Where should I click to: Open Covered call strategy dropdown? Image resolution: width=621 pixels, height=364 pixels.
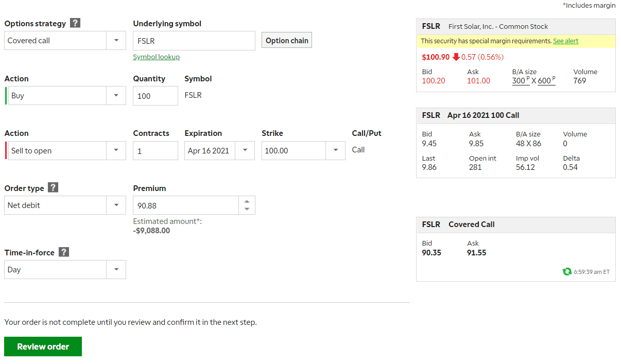point(65,41)
